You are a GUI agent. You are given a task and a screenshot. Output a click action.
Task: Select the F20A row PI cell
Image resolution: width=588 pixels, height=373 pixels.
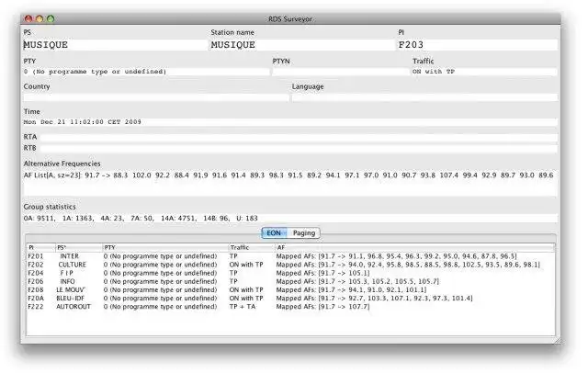pos(36,299)
